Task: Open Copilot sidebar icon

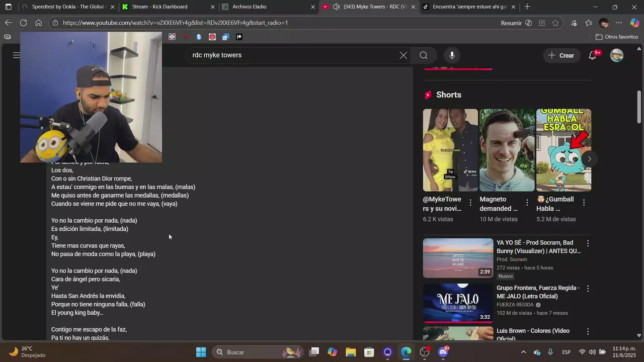Action: [634, 23]
